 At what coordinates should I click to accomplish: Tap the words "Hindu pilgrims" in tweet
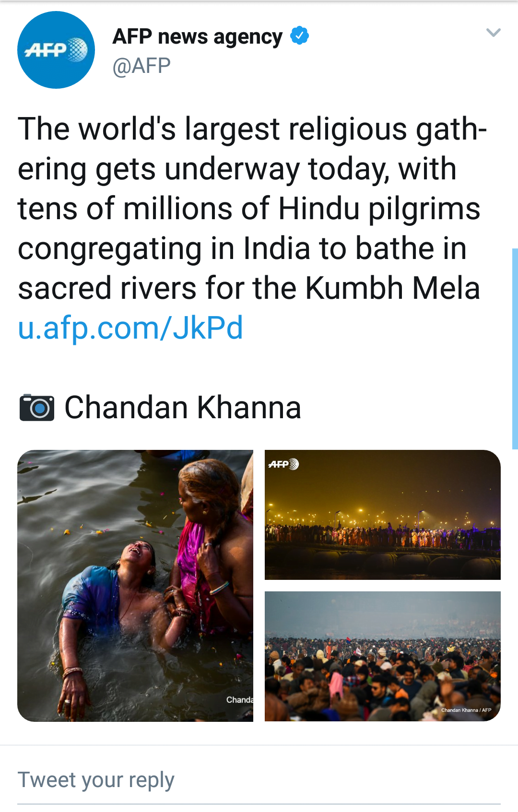[379, 209]
